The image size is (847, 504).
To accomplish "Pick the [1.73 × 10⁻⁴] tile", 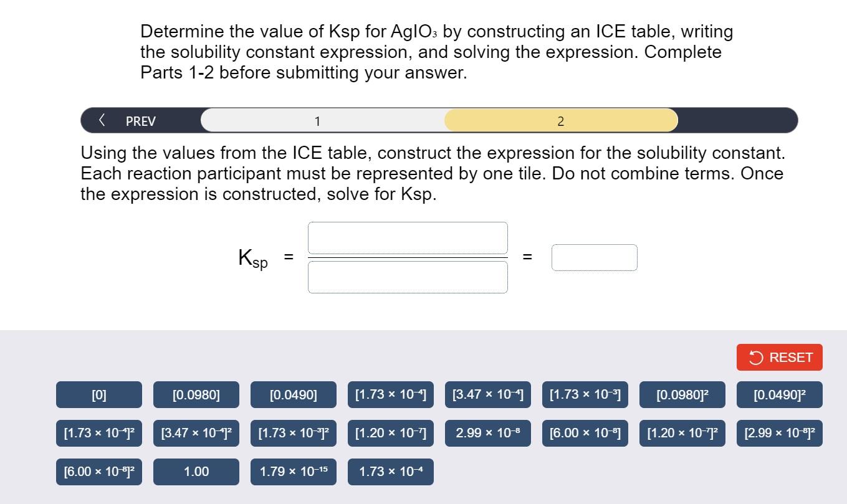I will click(x=390, y=394).
